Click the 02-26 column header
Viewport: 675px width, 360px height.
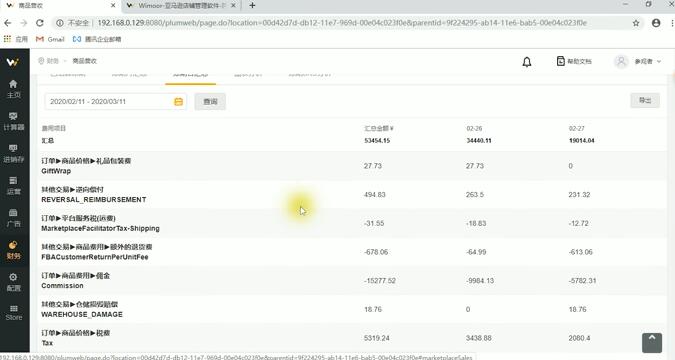(474, 128)
